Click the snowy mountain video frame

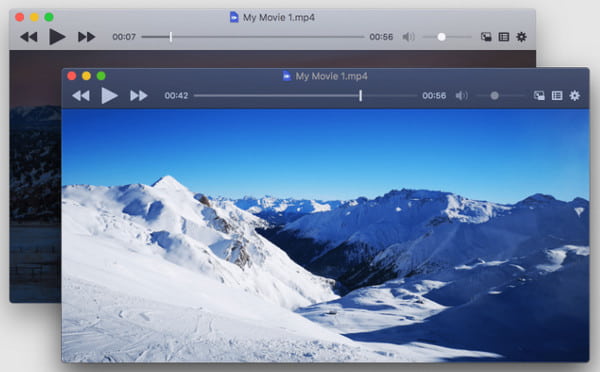pyautogui.click(x=325, y=235)
